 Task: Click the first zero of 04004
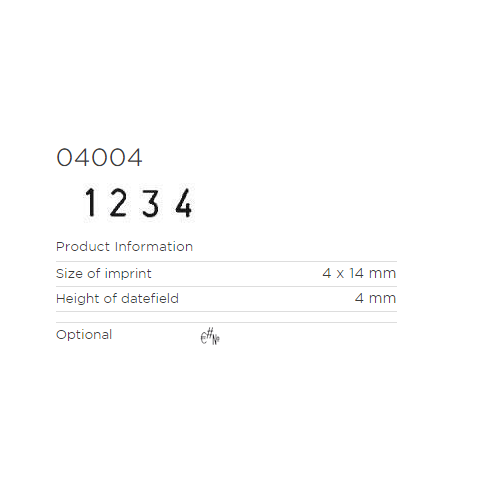point(64,157)
